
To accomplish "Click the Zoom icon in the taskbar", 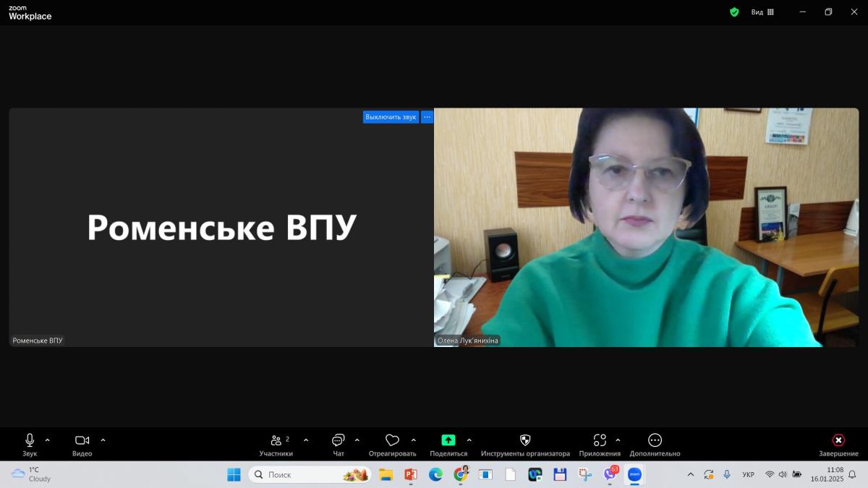I will click(634, 475).
